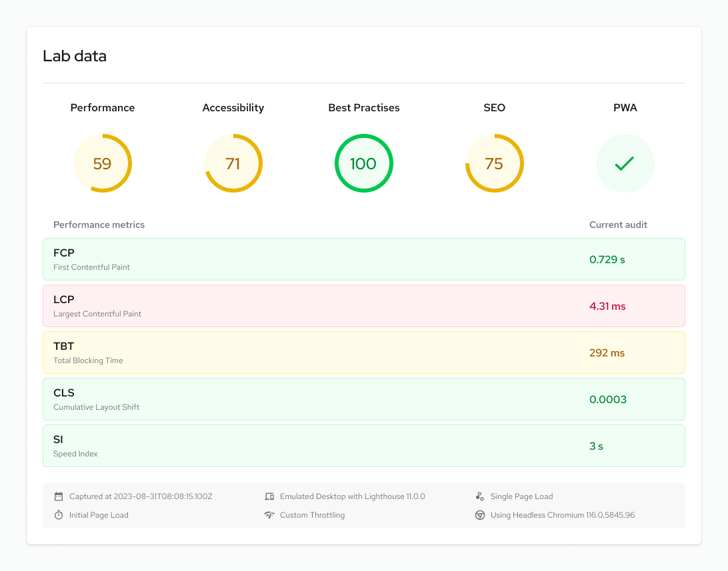Click the stopwatch icon for Initial Page Load
Screen dimensions: 728x571
click(x=58, y=515)
